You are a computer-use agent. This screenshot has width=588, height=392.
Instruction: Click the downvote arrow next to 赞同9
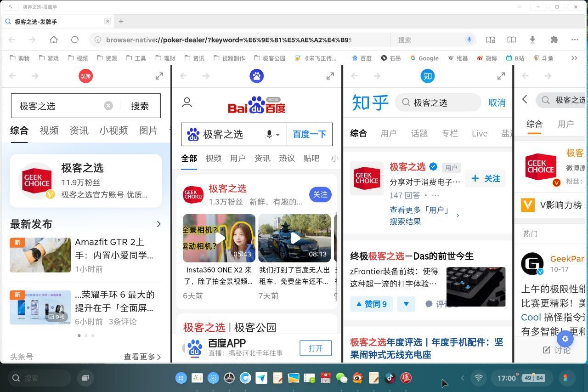(x=406, y=304)
